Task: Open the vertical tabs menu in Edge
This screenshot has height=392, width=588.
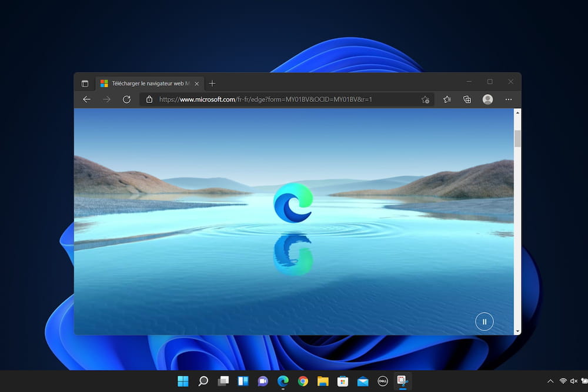Action: (x=85, y=83)
